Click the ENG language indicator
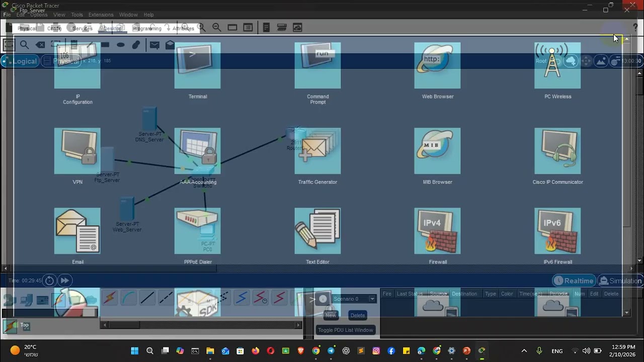This screenshot has width=644, height=362. coord(557,351)
